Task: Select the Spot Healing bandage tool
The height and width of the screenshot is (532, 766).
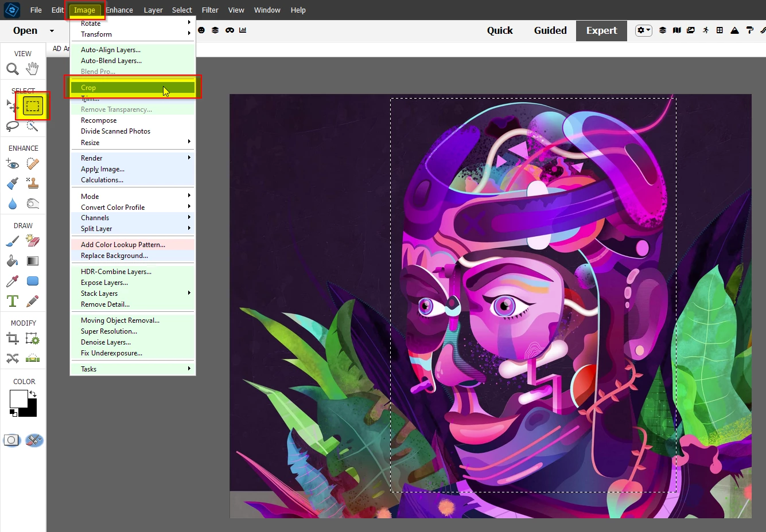Action: (x=33, y=165)
